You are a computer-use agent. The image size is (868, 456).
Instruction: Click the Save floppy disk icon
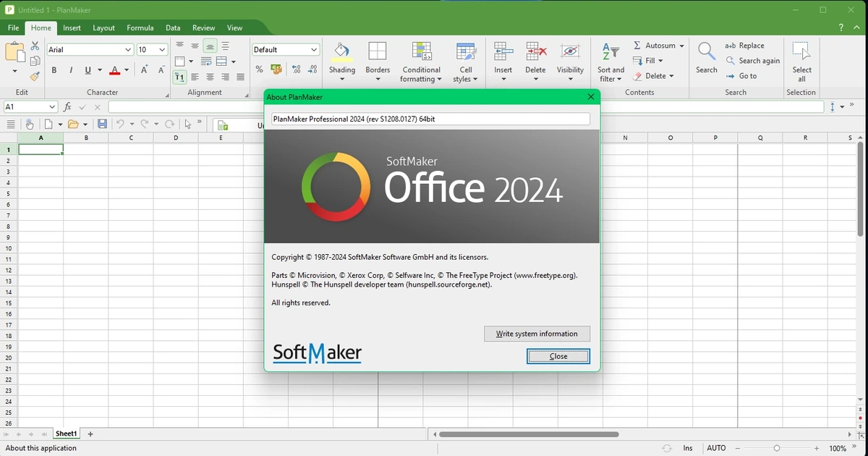[x=103, y=124]
